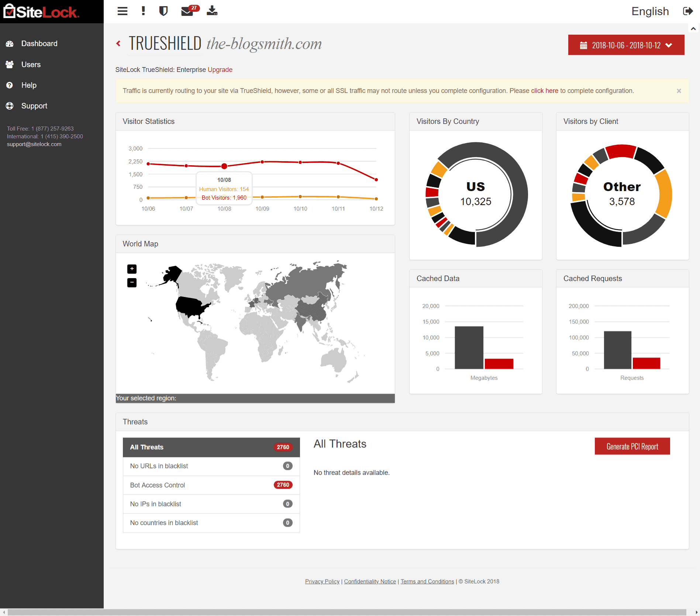Select No IPs in blacklist row

tap(211, 504)
